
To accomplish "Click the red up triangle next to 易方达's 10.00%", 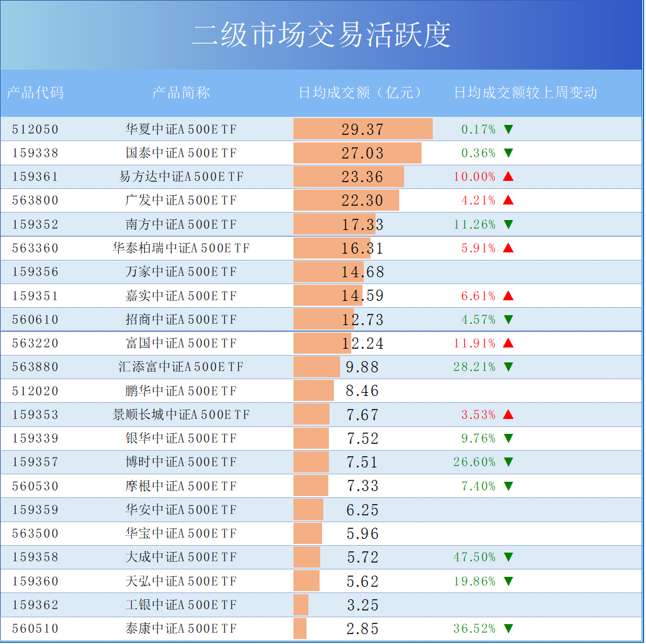I will click(507, 177).
